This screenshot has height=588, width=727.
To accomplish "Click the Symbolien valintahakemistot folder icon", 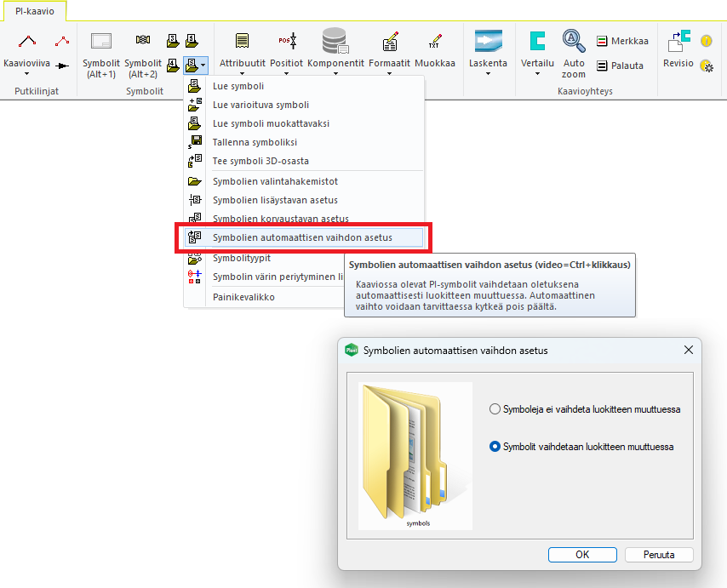I will [x=194, y=181].
